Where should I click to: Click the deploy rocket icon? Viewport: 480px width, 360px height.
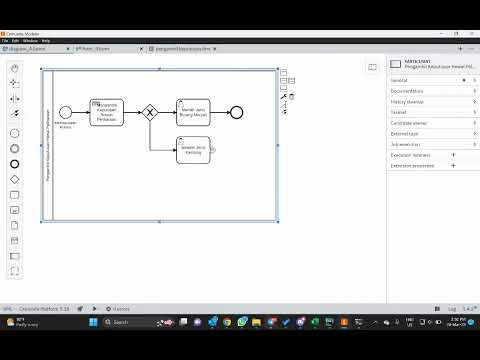80,309
